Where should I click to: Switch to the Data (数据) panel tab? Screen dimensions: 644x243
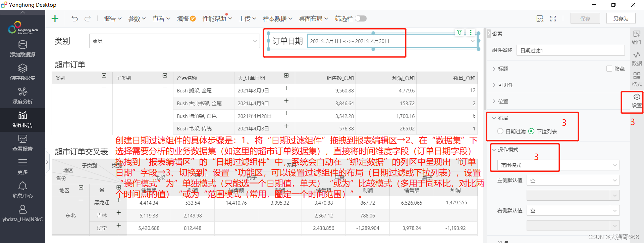pyautogui.click(x=637, y=59)
